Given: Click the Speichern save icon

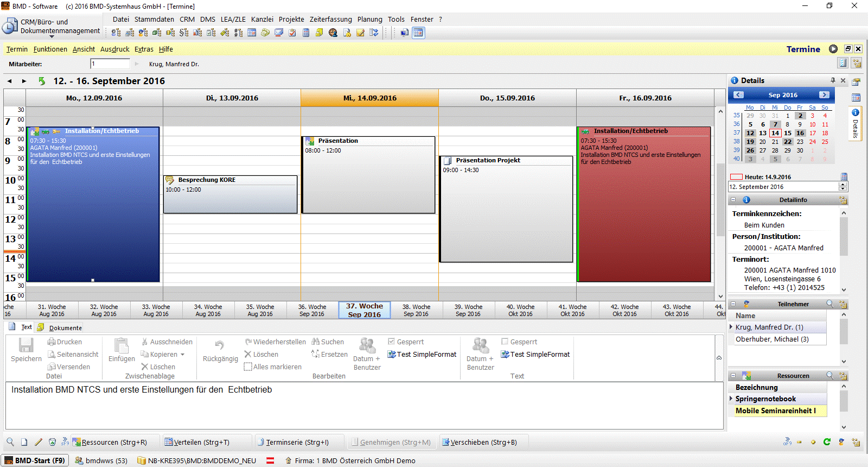Looking at the screenshot, I should (26, 345).
